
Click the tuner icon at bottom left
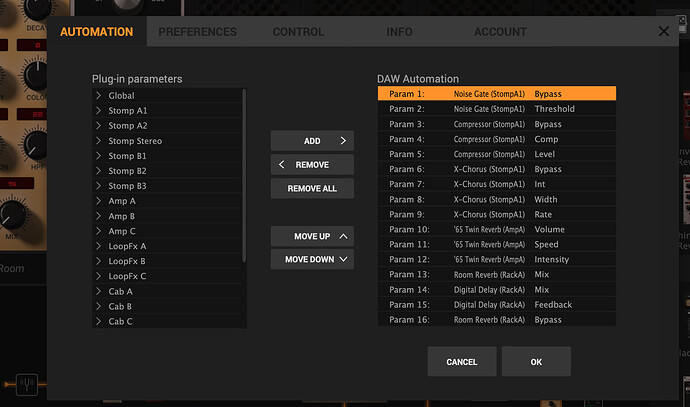point(29,383)
